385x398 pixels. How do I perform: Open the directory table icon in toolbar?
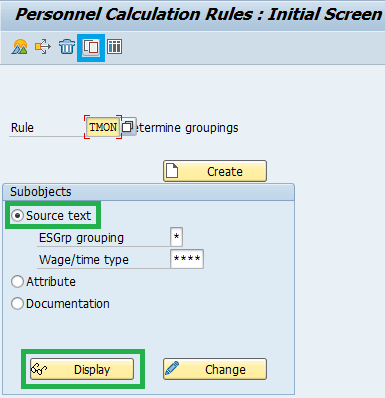(115, 47)
